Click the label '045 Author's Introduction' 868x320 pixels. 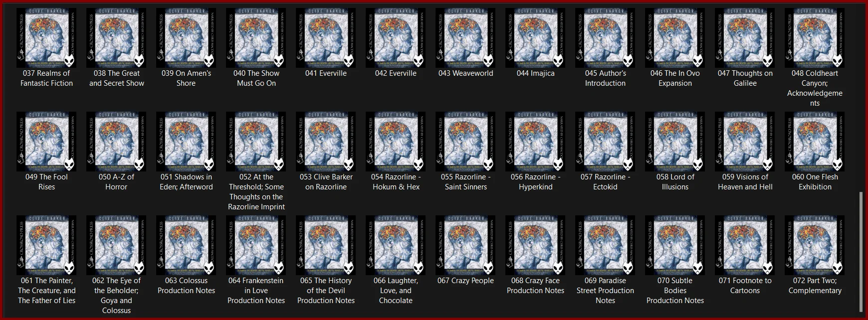[605, 78]
